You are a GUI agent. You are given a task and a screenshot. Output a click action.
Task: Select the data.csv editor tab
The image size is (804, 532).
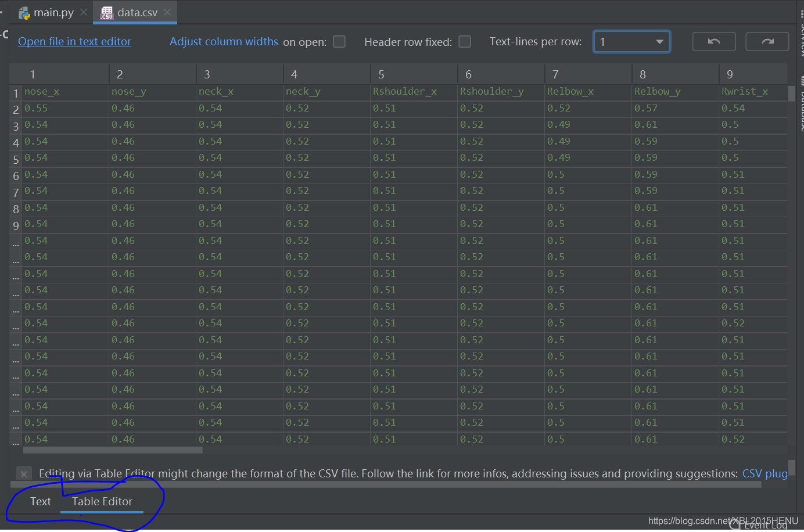(x=135, y=12)
